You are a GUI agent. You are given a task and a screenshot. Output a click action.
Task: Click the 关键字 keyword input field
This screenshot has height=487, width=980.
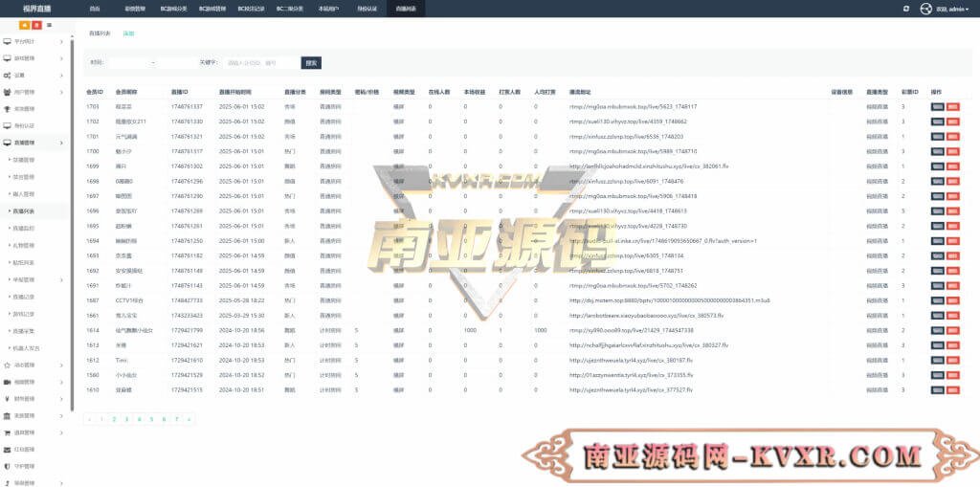pos(258,63)
